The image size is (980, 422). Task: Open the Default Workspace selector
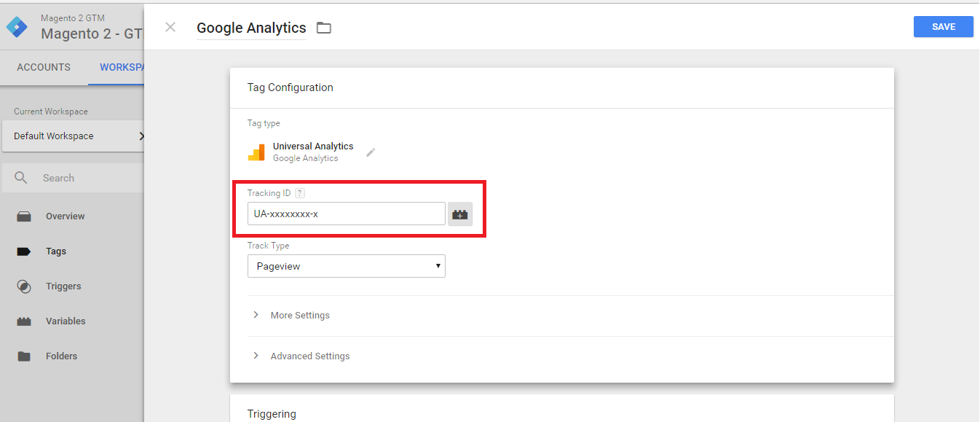(73, 136)
